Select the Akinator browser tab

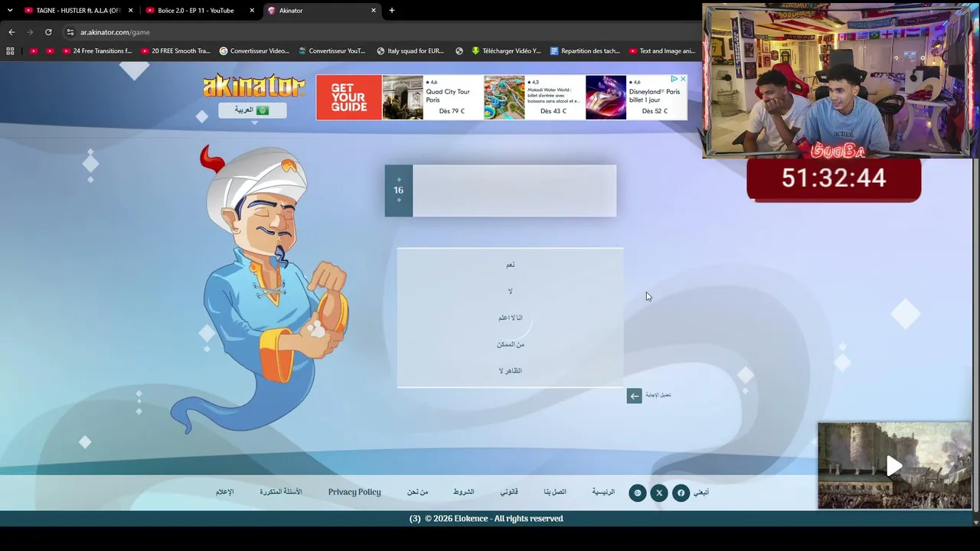pos(321,11)
